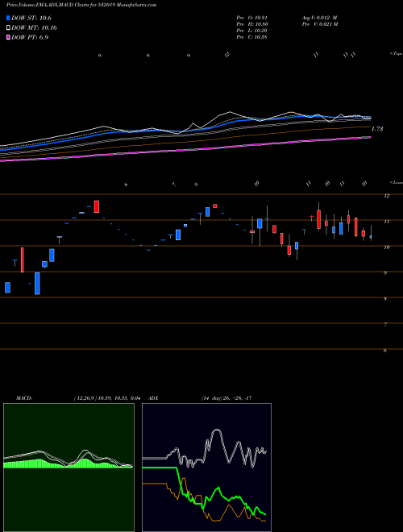The image size is (403, 532).
Task: Click the ADX (14 day) values text
Action: click(x=226, y=398)
